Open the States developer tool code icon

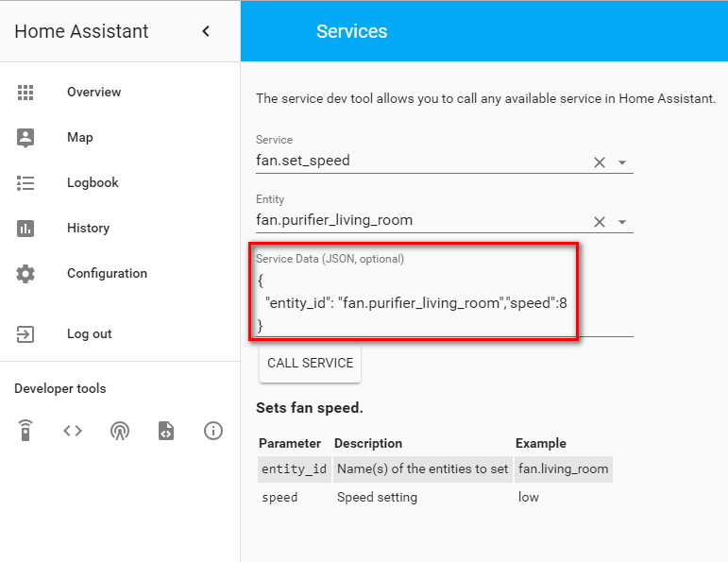(x=73, y=431)
